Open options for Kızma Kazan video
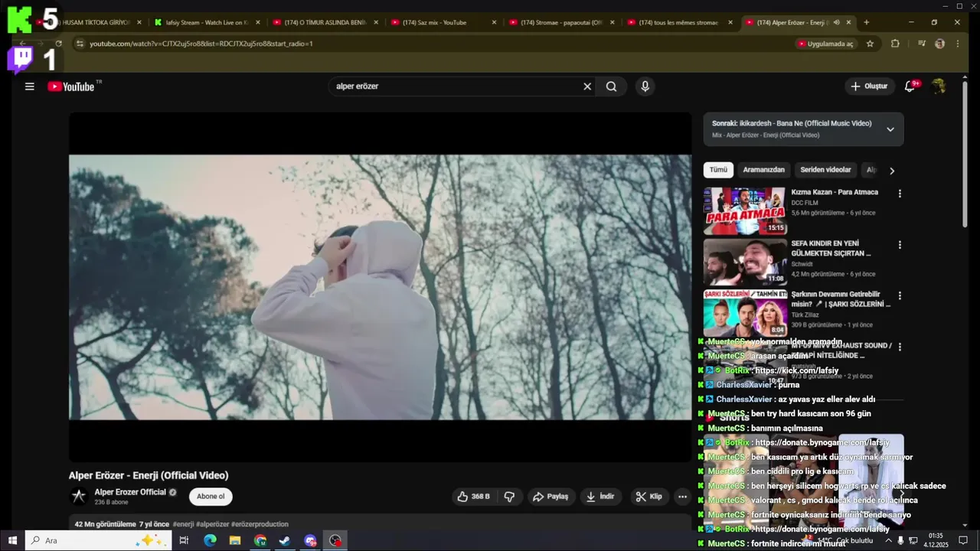Viewport: 980px width, 551px height. point(900,194)
